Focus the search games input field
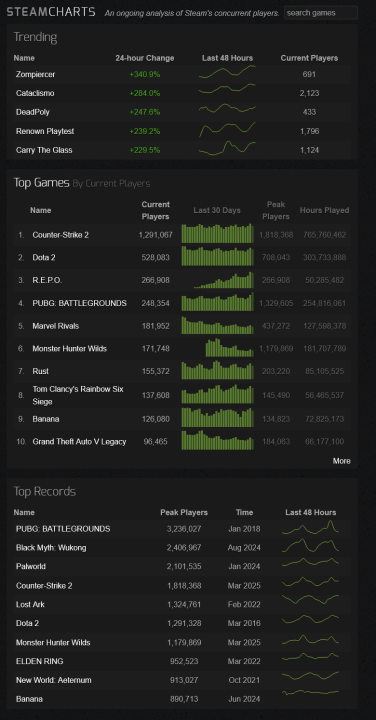The width and height of the screenshot is (376, 720). [321, 13]
